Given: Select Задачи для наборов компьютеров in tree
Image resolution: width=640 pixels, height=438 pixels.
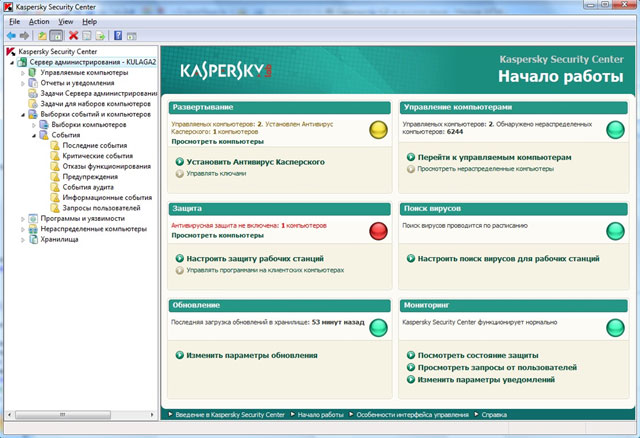Looking at the screenshot, I should tap(96, 104).
